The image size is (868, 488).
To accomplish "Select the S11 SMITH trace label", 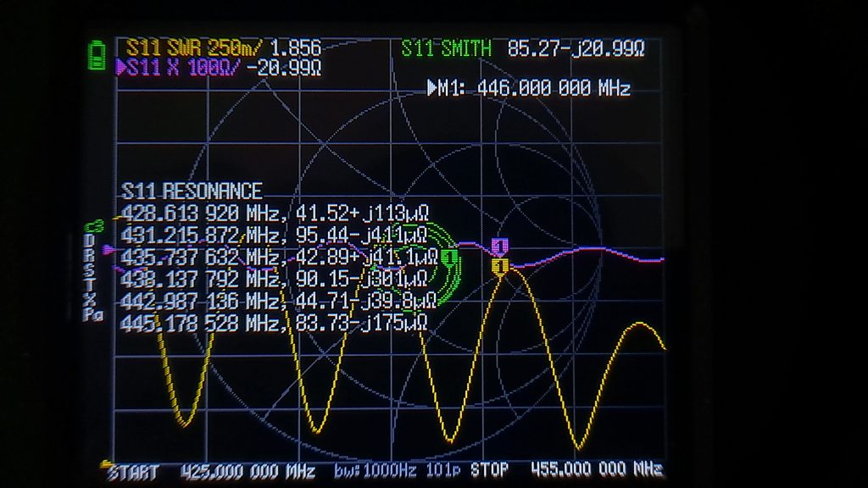I will coord(446,48).
